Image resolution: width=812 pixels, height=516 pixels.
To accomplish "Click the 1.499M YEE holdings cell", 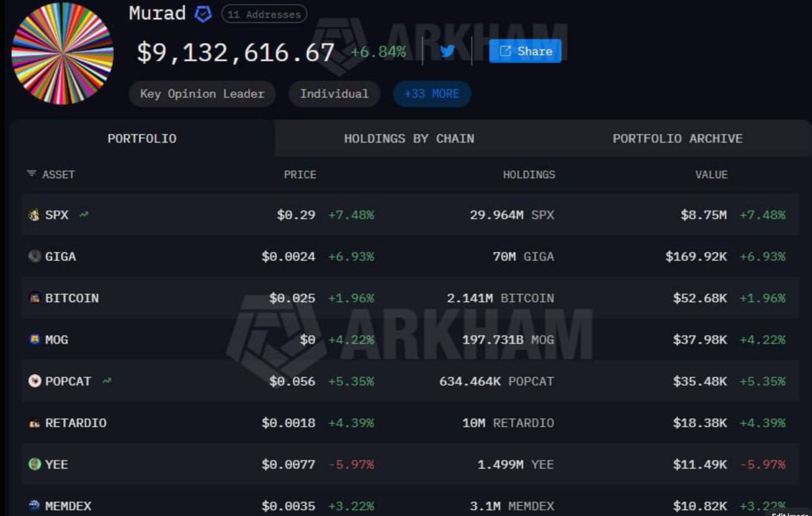I will tap(516, 464).
